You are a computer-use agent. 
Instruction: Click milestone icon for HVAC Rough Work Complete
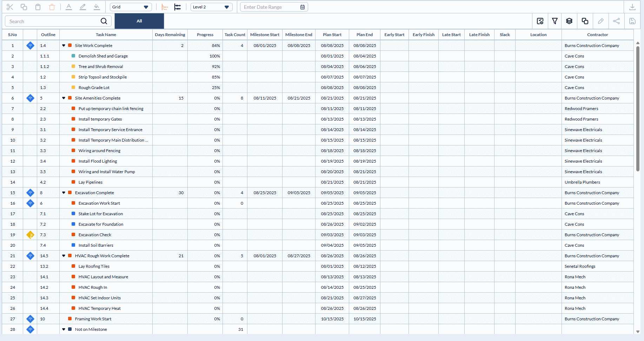tap(31, 256)
